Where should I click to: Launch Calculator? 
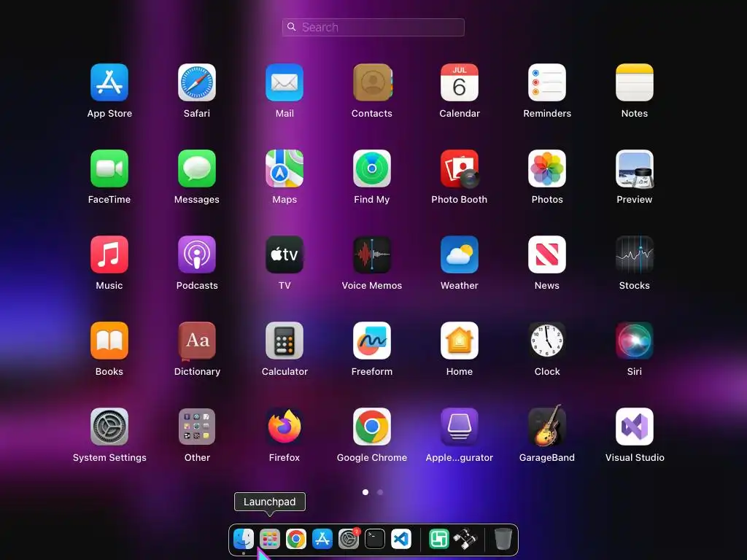click(x=285, y=341)
